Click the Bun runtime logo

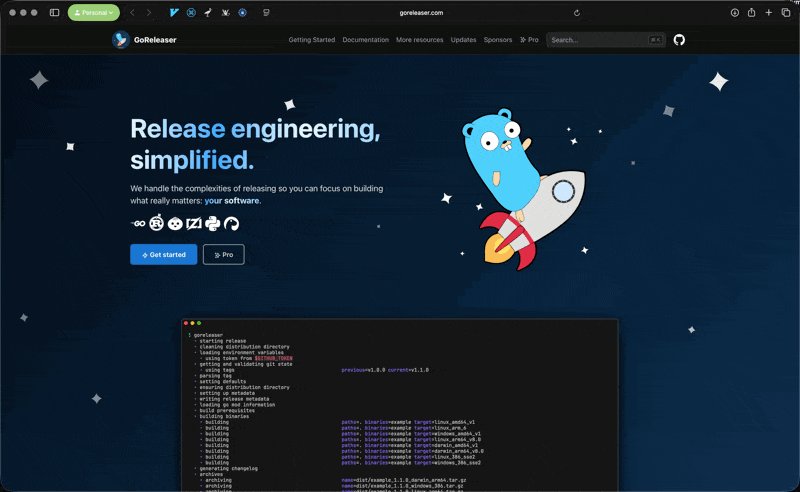pos(175,224)
